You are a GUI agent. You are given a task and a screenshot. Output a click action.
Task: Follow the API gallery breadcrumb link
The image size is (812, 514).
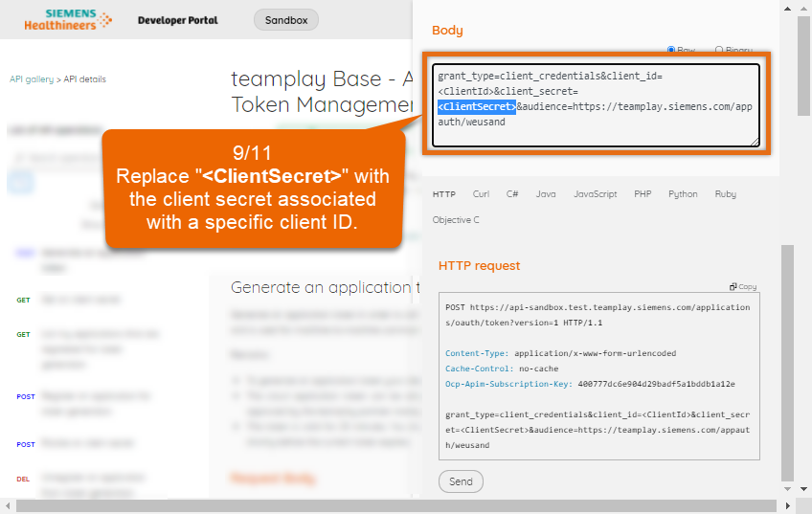pos(33,79)
